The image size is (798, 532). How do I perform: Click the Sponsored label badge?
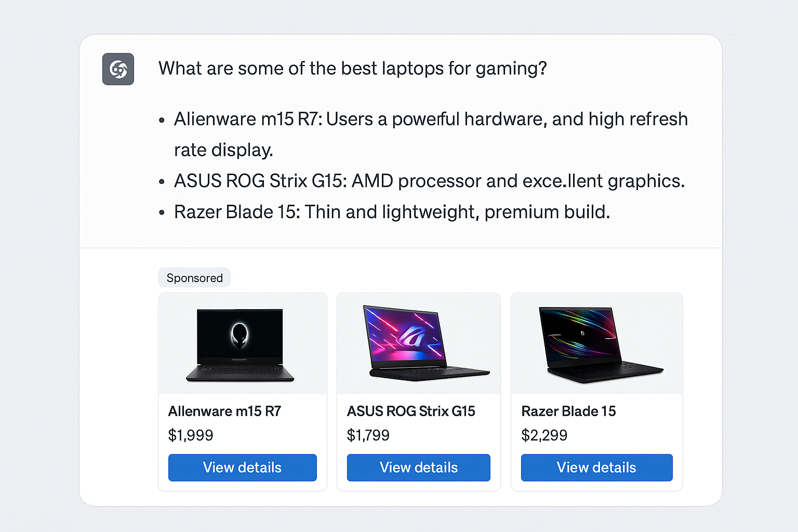194,278
